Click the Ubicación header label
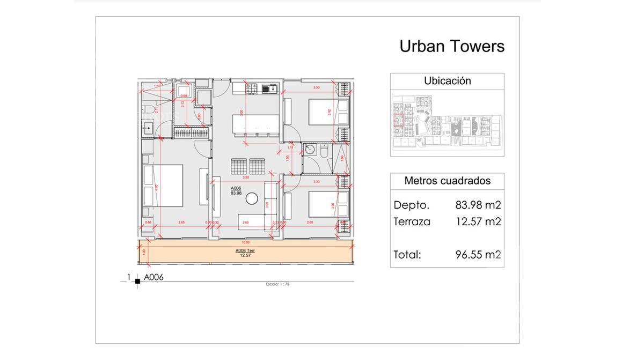The width and height of the screenshot is (644, 362). 447,81
